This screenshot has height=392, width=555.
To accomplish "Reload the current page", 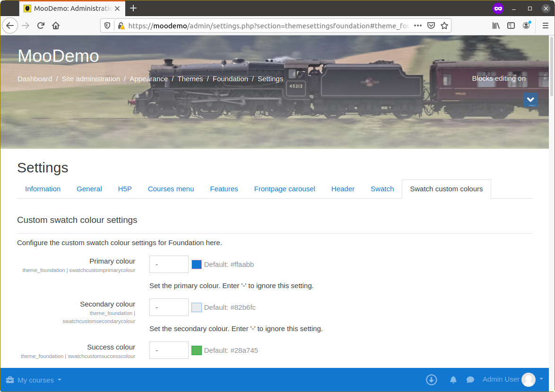I will pyautogui.click(x=41, y=26).
